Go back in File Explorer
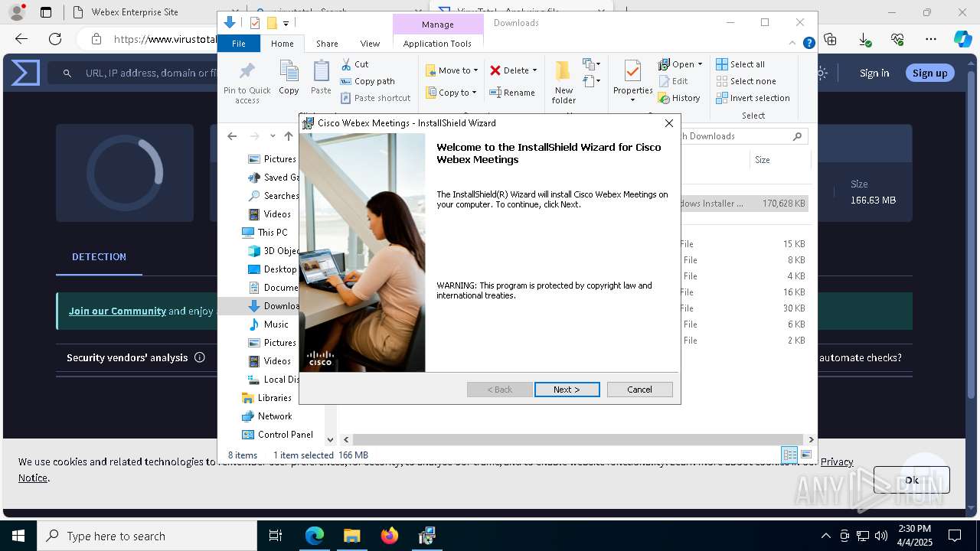 coord(232,136)
